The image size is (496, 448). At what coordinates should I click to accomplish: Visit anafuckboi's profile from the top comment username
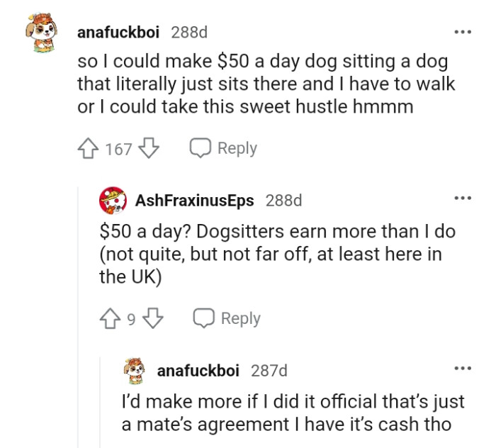(x=118, y=33)
